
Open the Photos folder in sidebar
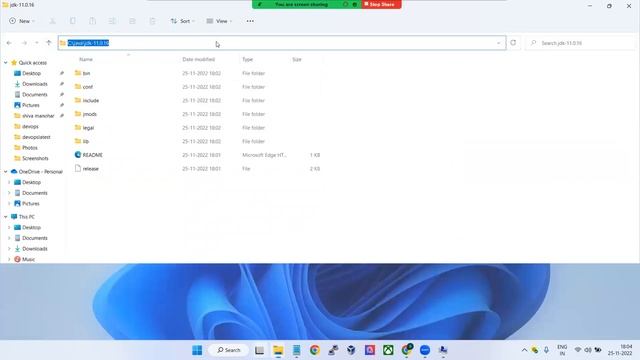29,148
